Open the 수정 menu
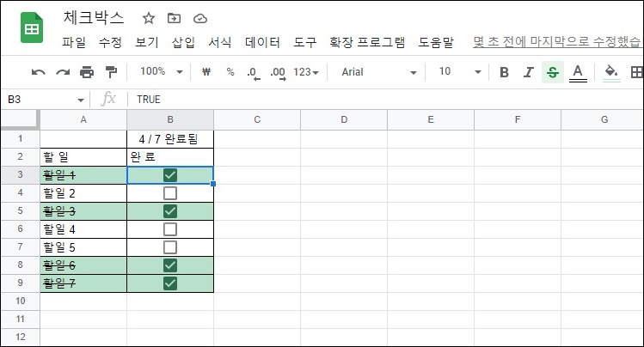644x347 pixels. pyautogui.click(x=110, y=42)
